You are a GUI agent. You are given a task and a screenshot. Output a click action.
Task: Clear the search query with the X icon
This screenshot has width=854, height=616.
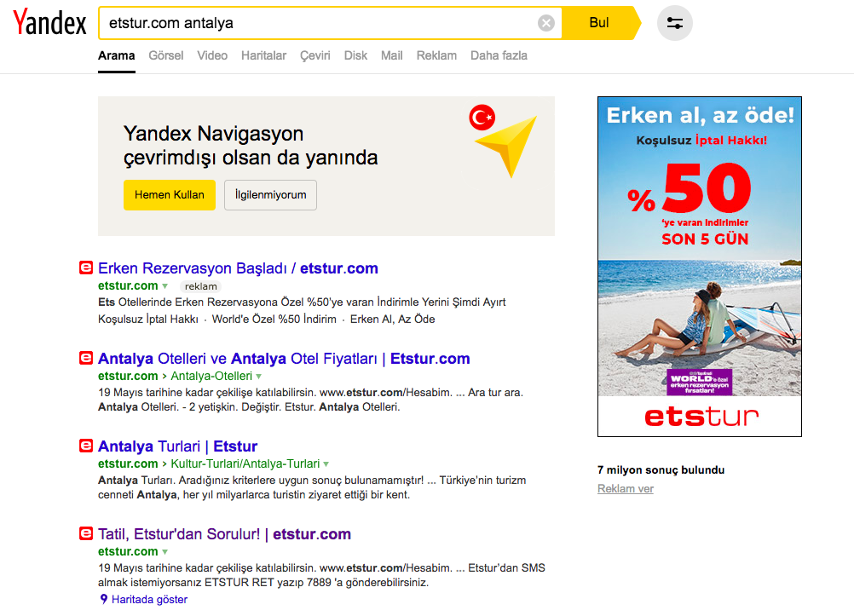pos(546,23)
